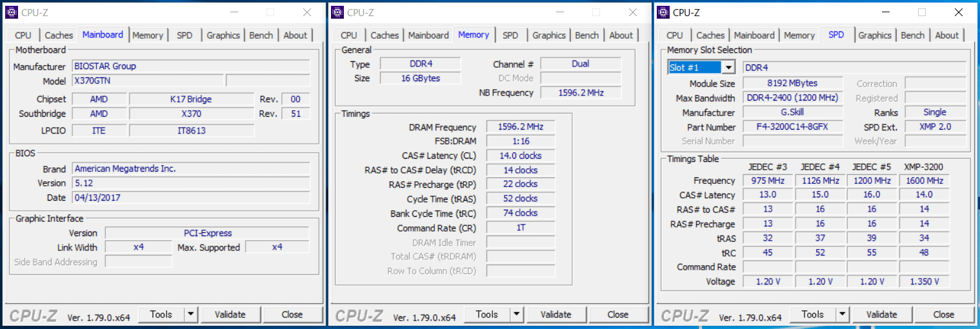Open Graphics tab in Memory window
This screenshot has width=980, height=329.
pos(549,35)
